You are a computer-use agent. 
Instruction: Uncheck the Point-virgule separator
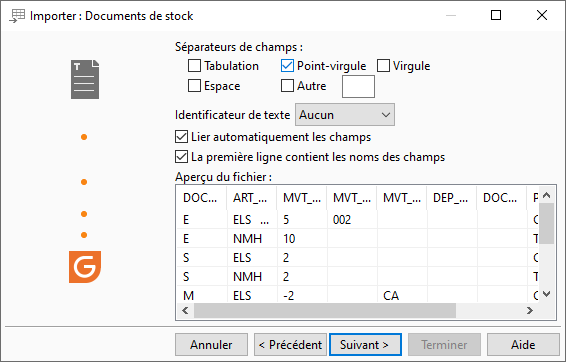(287, 66)
